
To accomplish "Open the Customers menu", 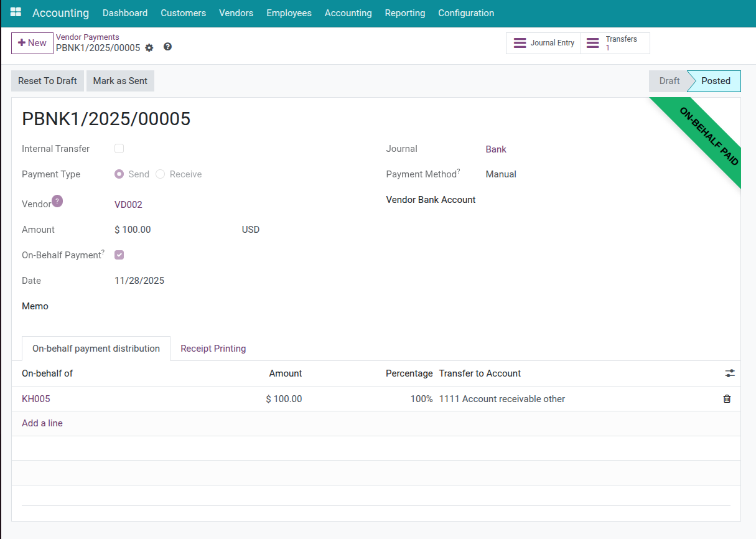I will tap(183, 13).
